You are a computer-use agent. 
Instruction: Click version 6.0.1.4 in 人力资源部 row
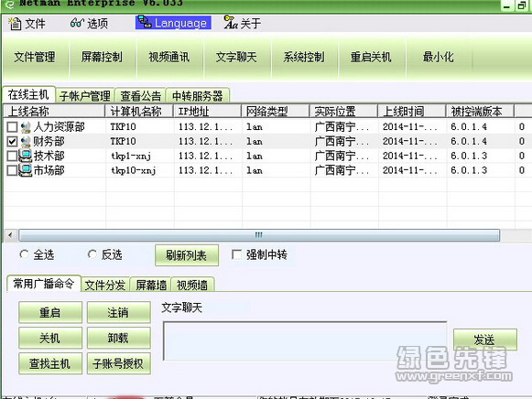[469, 127]
